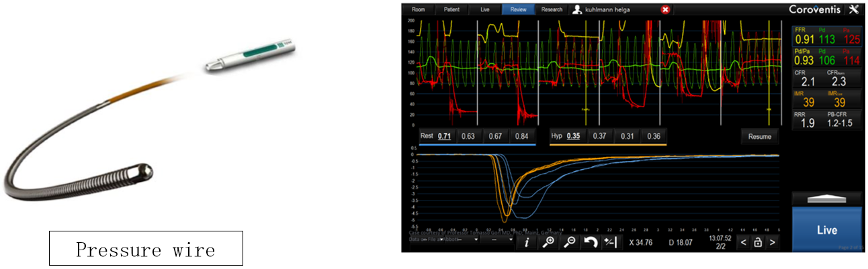
Task: Open the info panel via the i icon
Action: [x=526, y=242]
